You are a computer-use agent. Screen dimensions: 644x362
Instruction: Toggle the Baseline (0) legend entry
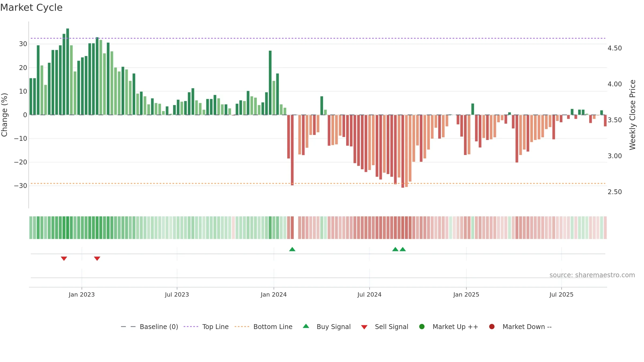tap(149, 327)
